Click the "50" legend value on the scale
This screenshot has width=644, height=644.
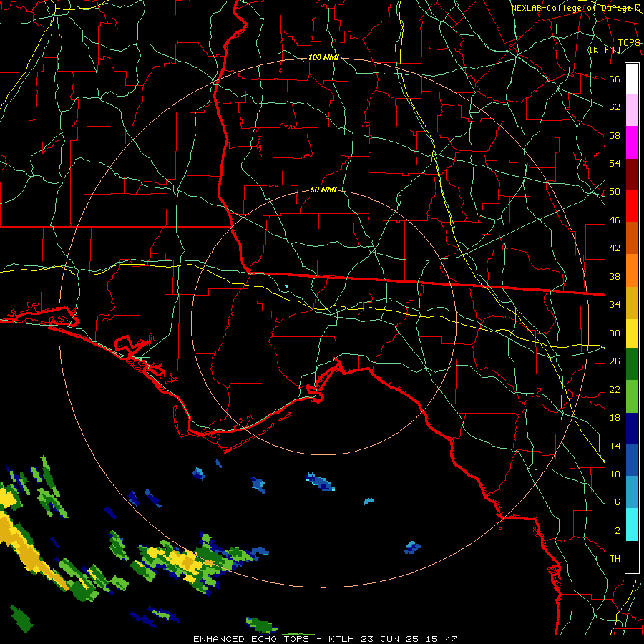point(615,192)
